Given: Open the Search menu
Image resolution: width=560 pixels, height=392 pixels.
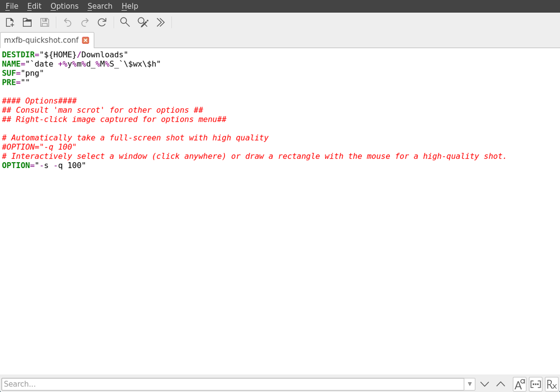Looking at the screenshot, I should [100, 6].
